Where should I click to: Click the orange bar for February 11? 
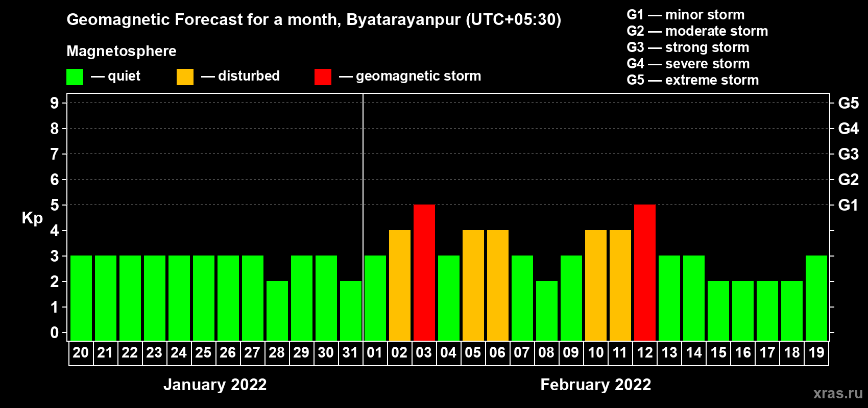tap(620, 285)
